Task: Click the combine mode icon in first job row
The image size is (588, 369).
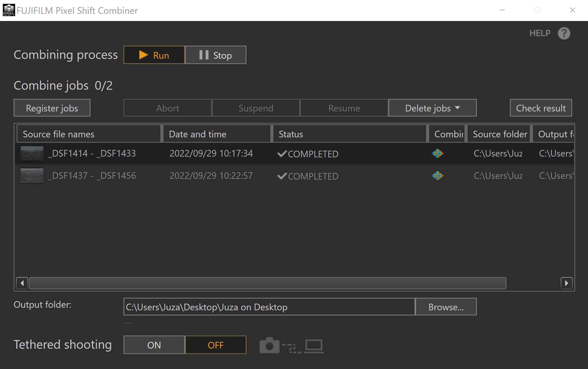Action: (437, 153)
